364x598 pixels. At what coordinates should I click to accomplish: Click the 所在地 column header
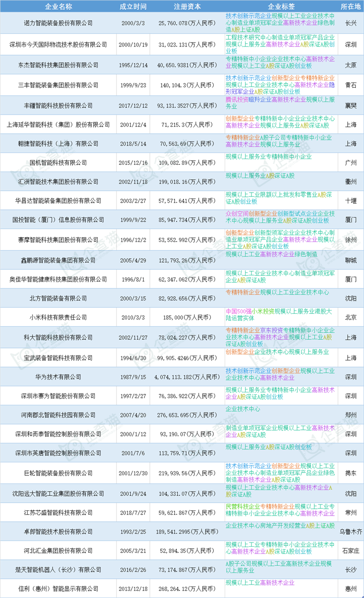(x=351, y=6)
